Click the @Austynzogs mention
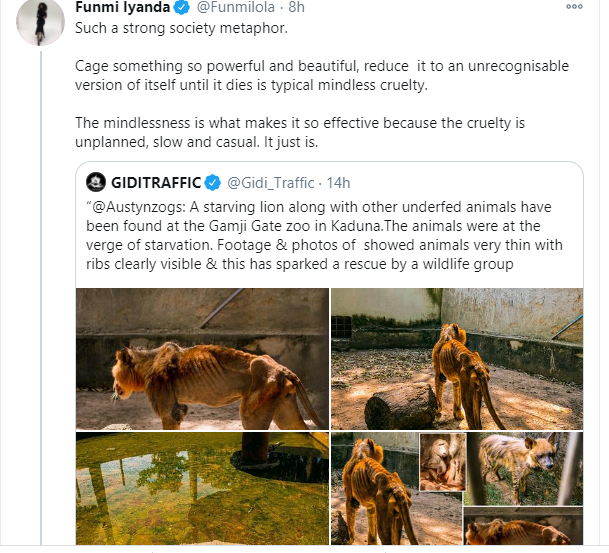The image size is (609, 553). [135, 204]
